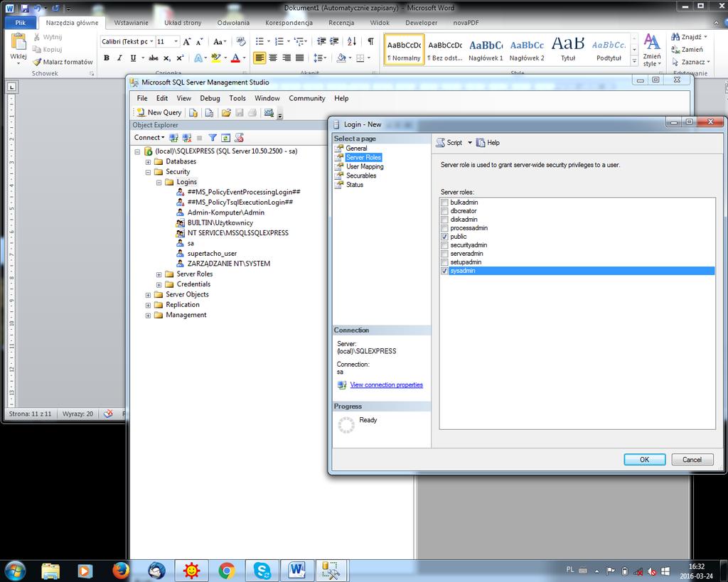Click the Refresh icon in Object Explorer
The height and width of the screenshot is (582, 728).
tap(225, 138)
